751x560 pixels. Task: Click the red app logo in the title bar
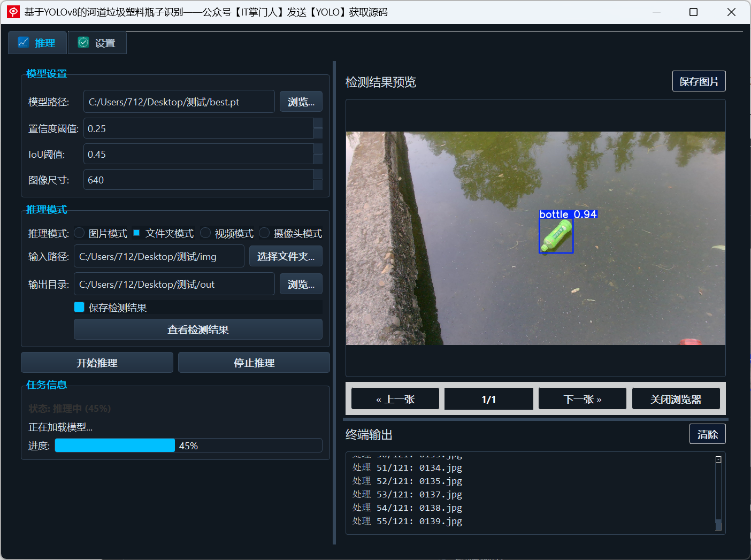point(13,12)
